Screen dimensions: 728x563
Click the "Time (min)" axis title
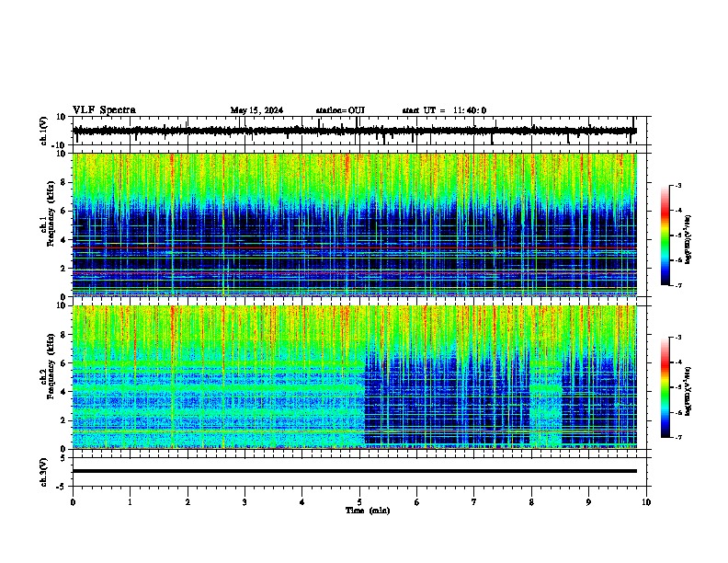(x=368, y=511)
